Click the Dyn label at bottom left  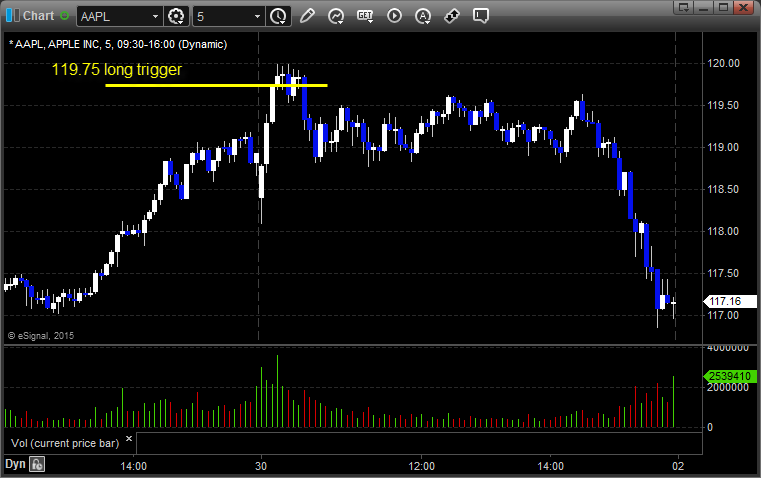pos(15,464)
